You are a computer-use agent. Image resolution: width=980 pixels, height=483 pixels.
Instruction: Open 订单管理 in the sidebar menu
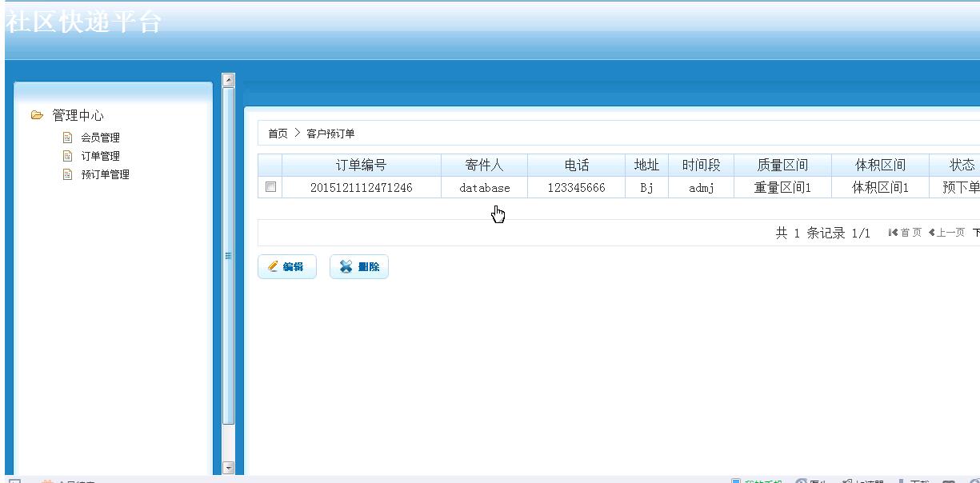100,156
